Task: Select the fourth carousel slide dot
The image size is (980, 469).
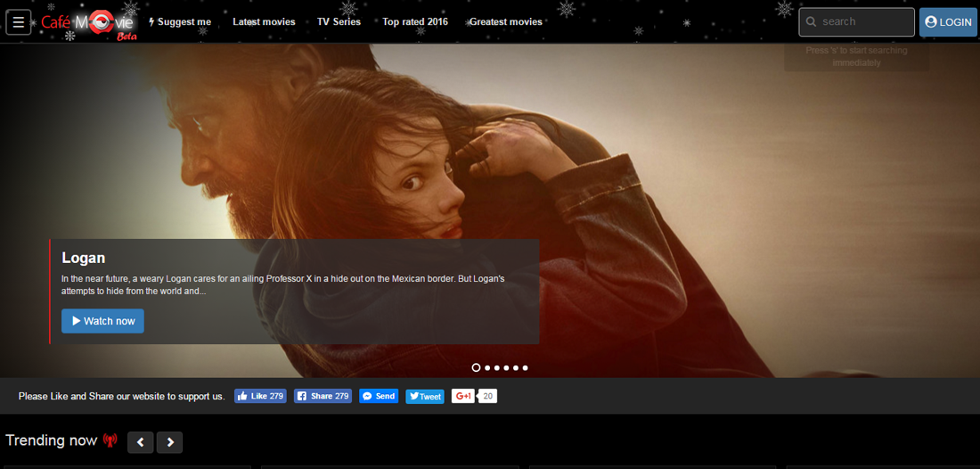Action: click(x=506, y=367)
